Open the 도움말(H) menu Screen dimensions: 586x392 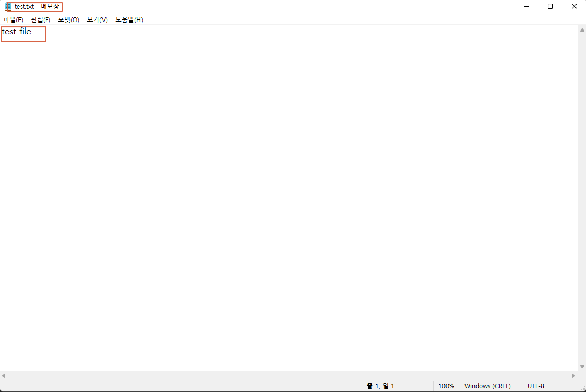(129, 20)
